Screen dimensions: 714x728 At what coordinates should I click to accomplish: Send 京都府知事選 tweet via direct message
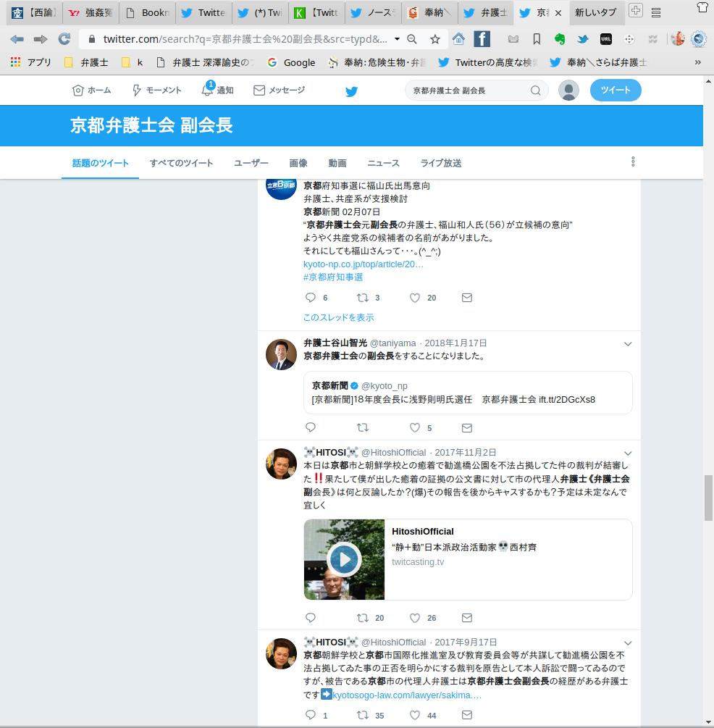[467, 298]
